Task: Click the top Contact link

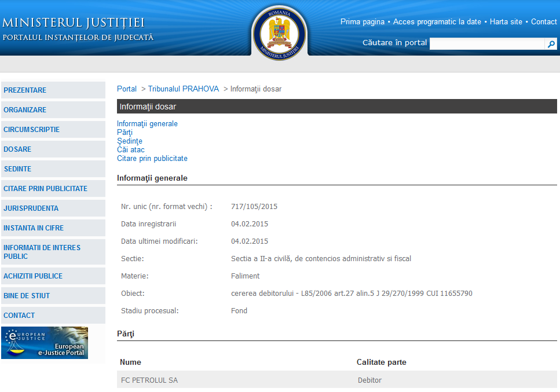Action: [544, 22]
